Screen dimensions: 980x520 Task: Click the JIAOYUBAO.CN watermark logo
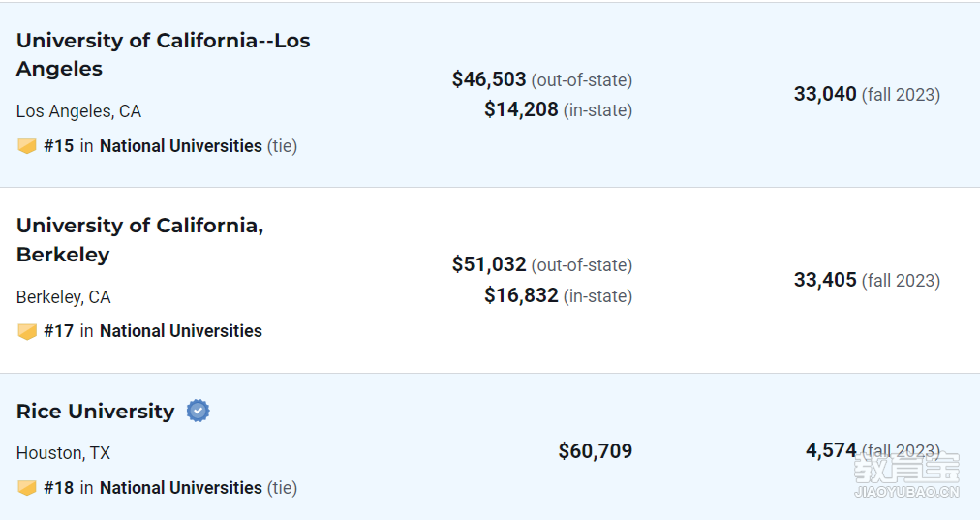pyautogui.click(x=906, y=474)
